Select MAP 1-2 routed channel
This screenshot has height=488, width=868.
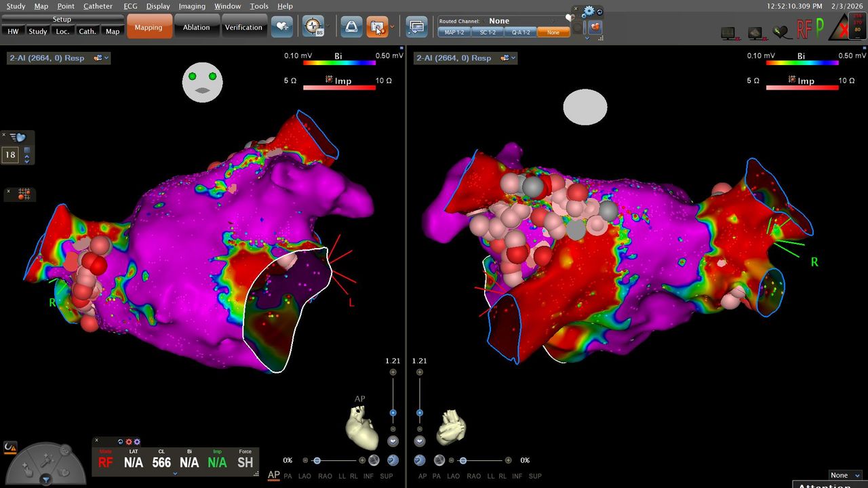coord(454,33)
